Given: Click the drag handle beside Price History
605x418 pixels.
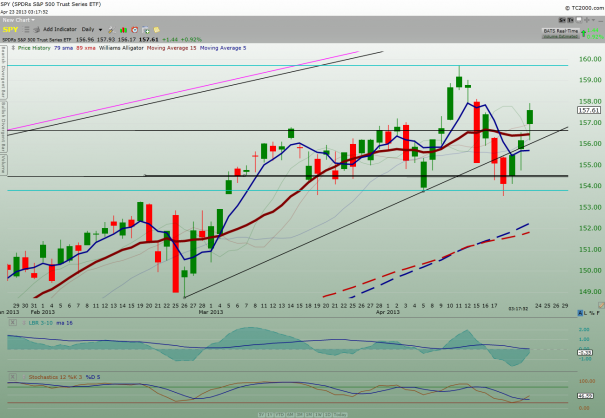Looking at the screenshot, I should click(13, 48).
